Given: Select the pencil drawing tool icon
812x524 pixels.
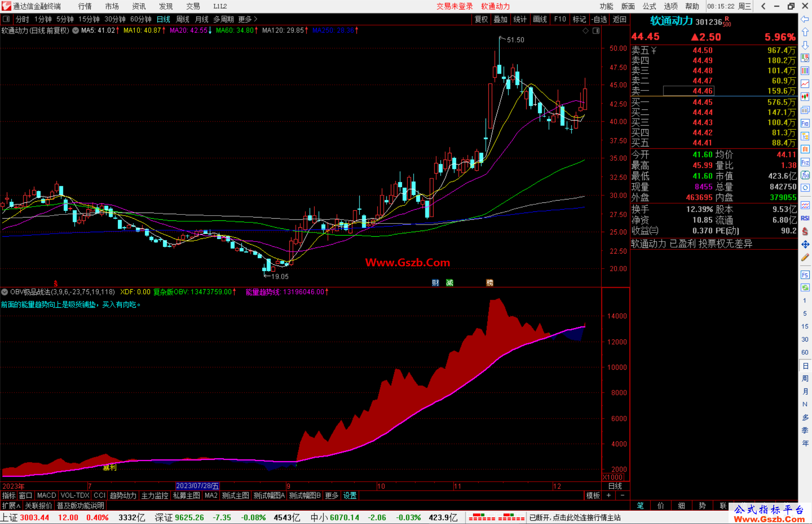Looking at the screenshot, I should click(x=805, y=258).
